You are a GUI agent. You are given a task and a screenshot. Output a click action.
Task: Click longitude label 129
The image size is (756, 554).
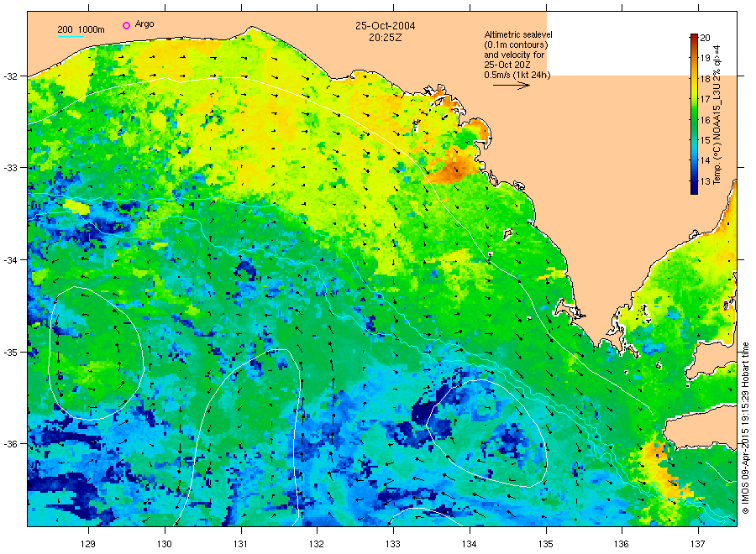tap(88, 545)
